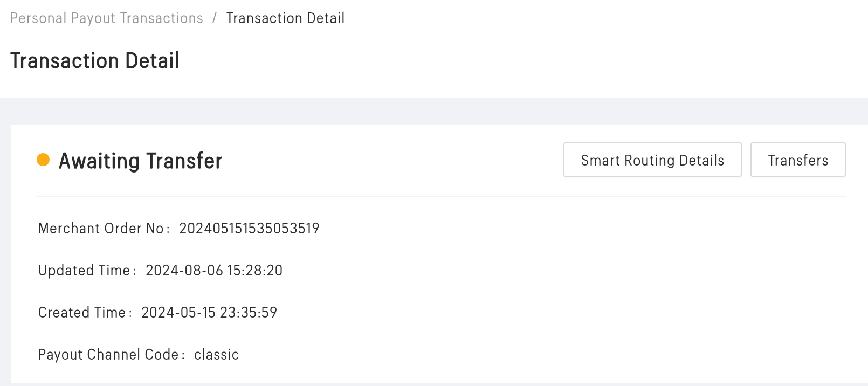Click the orange Awaiting Transfer status dot
This screenshot has height=386, width=868.
click(43, 160)
